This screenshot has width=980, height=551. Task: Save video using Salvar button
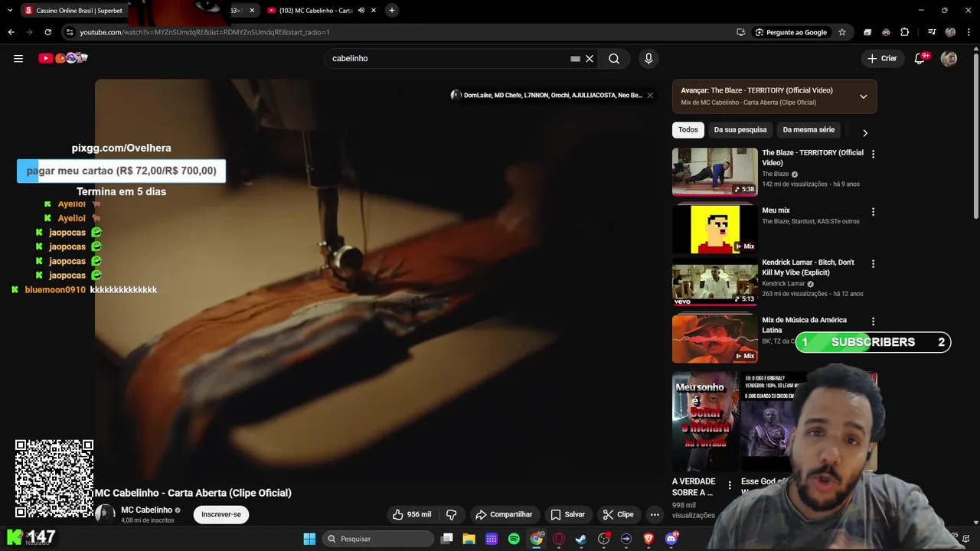(x=567, y=514)
